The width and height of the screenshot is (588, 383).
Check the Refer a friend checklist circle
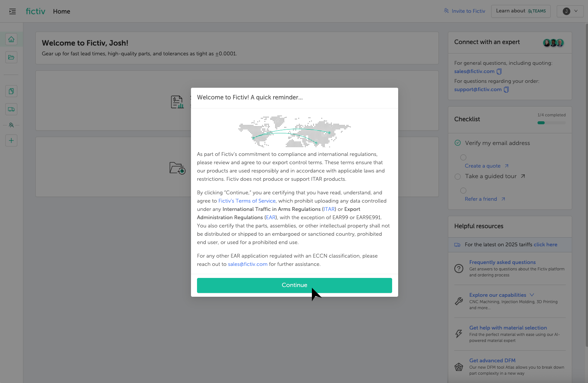point(463,190)
